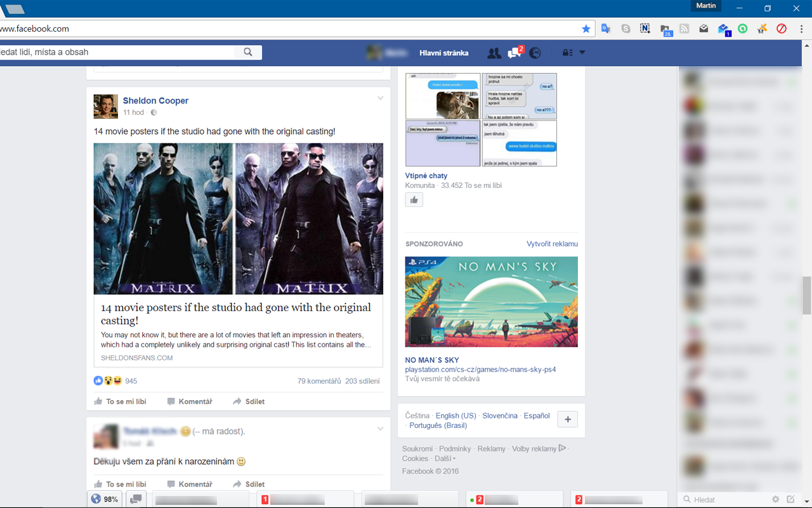Image resolution: width=812 pixels, height=508 pixels.
Task: Open the Sheldon Cooper post options chevron
Action: [380, 98]
